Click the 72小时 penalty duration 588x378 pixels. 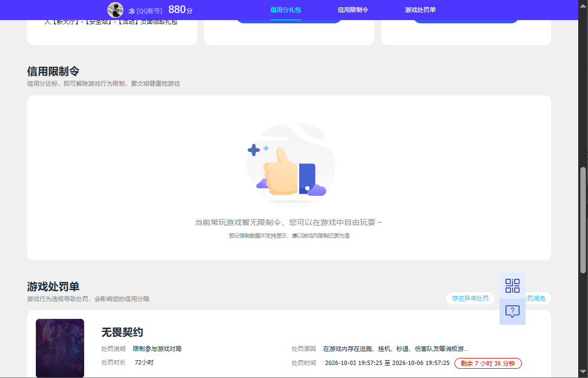[144, 362]
